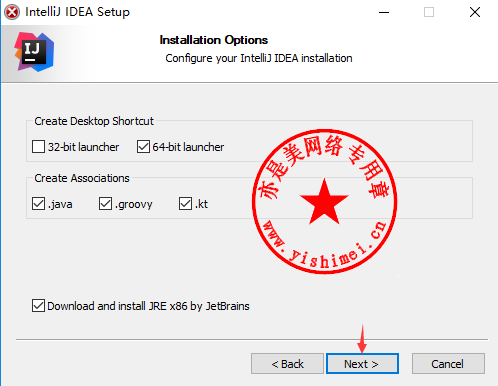498x386 pixels.
Task: Click the IntelliJ IDEA Setup title text
Action: (x=77, y=12)
